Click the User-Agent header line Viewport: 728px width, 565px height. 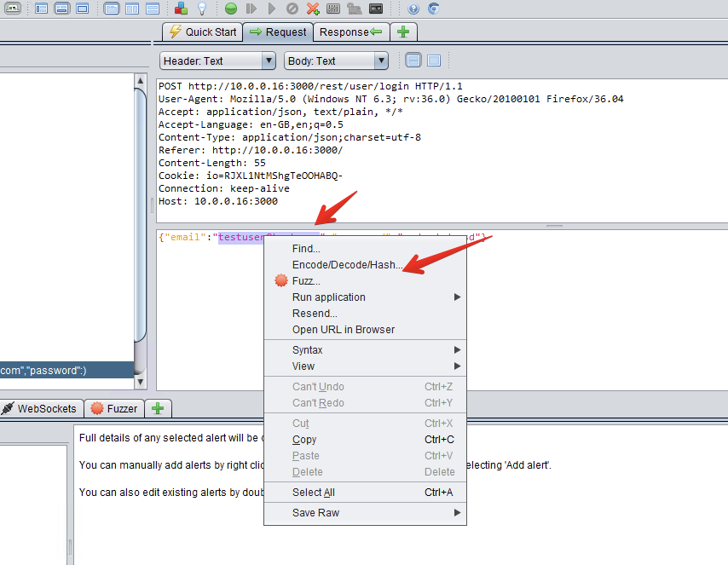[x=391, y=100]
